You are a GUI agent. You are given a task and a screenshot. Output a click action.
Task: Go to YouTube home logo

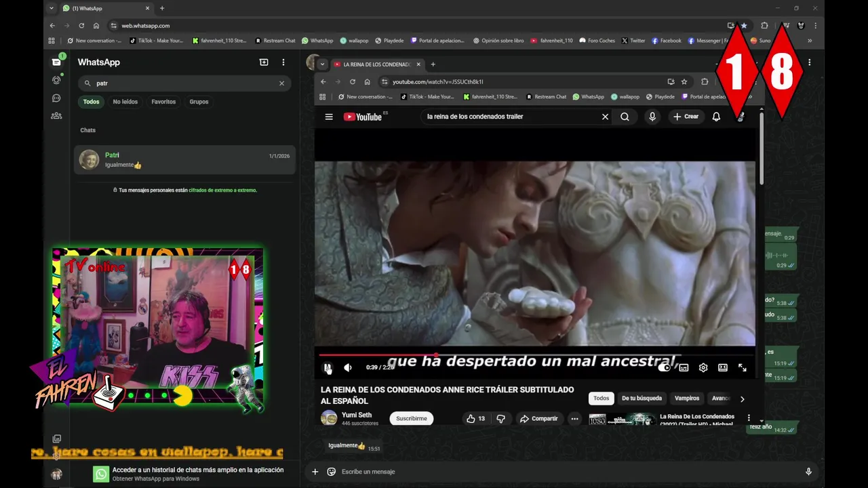click(363, 117)
